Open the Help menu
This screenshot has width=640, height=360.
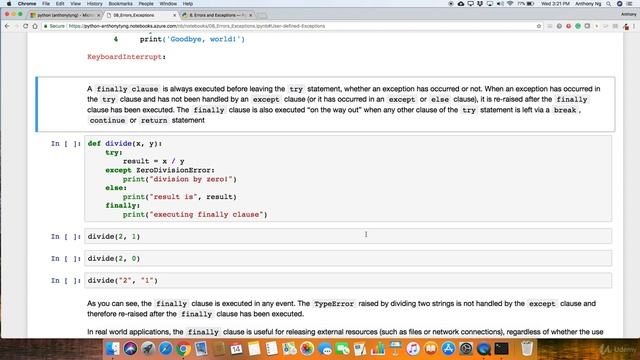(x=188, y=4)
